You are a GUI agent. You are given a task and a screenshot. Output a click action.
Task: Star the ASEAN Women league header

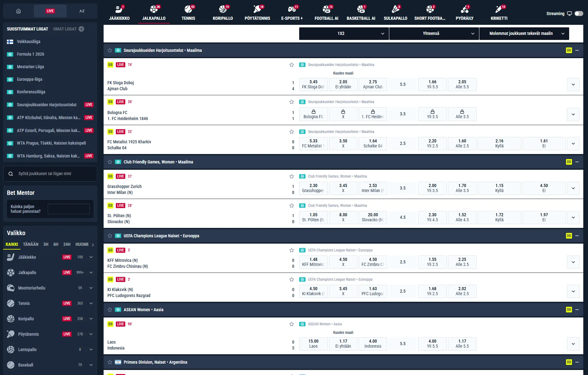[110, 310]
